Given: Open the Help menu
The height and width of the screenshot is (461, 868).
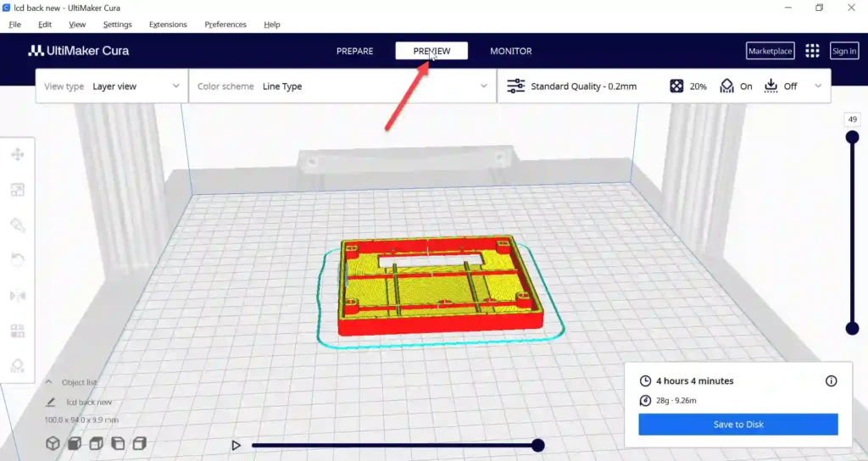Looking at the screenshot, I should 272,25.
